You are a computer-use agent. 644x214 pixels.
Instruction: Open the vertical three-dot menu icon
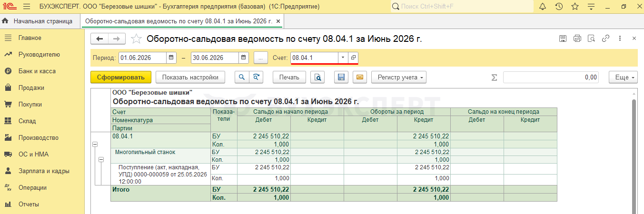[x=620, y=39]
